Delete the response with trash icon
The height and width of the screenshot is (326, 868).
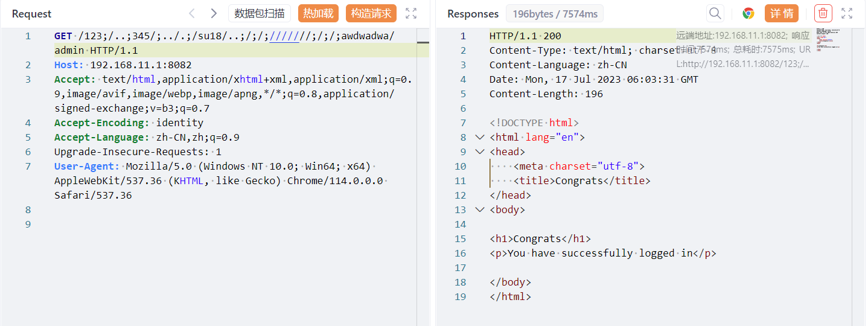823,13
